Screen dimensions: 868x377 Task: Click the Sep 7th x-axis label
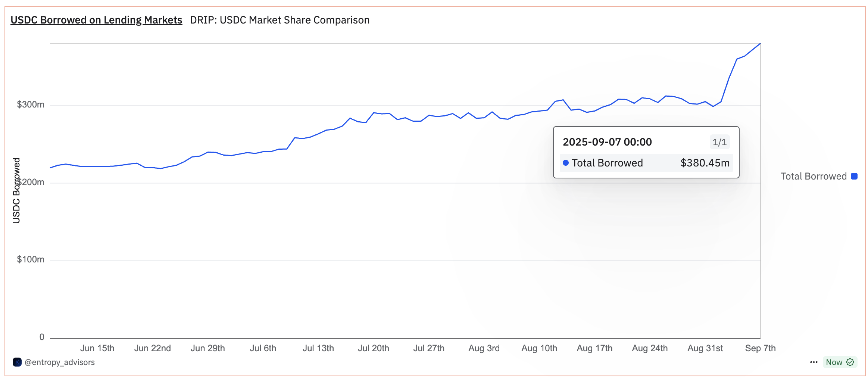[760, 348]
